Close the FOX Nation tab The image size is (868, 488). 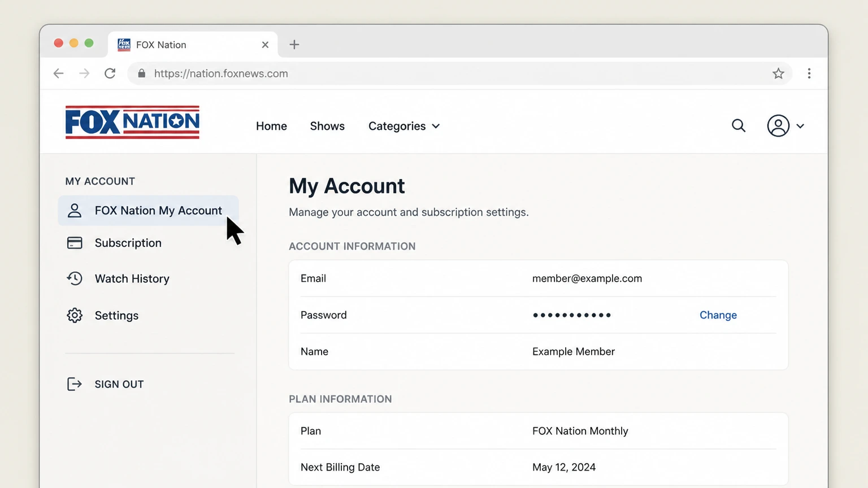pos(265,45)
